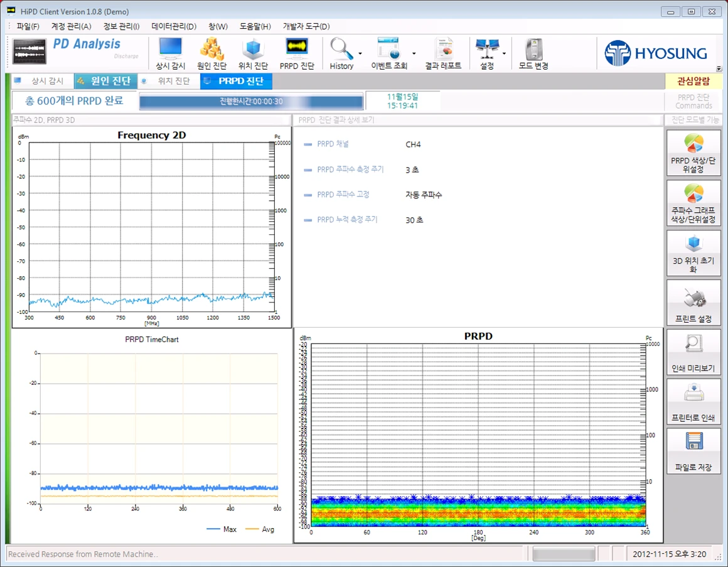Click the 3 초 frequency period value
The width and height of the screenshot is (728, 567).
(412, 170)
